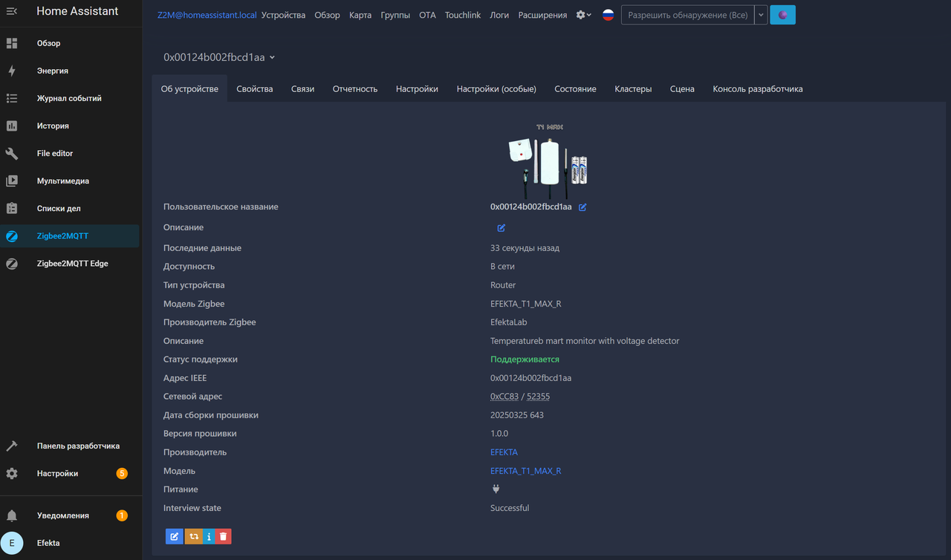Image resolution: width=951 pixels, height=560 pixels.
Task: Switch to the Сцена tab
Action: tap(682, 88)
